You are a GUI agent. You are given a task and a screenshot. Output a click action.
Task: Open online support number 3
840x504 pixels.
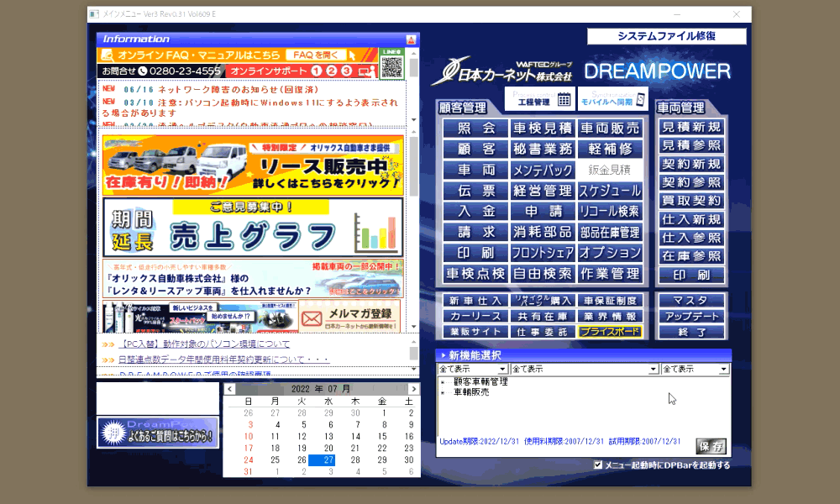[x=347, y=71]
